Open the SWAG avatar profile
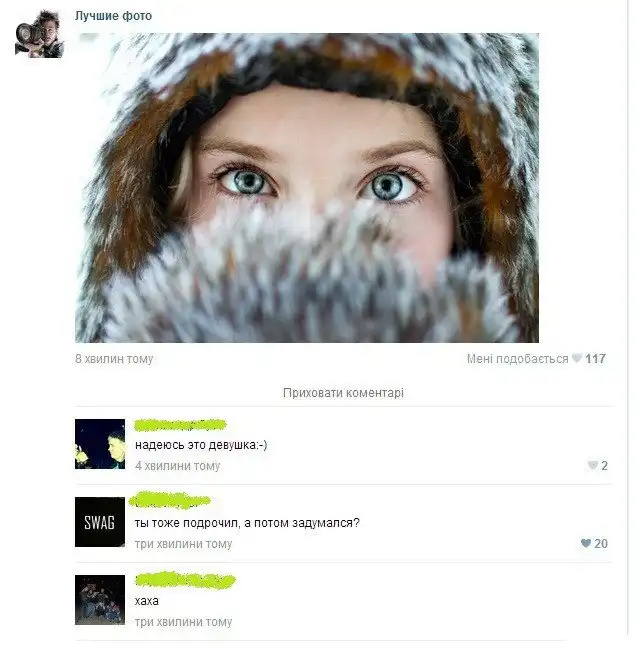The width and height of the screenshot is (638, 649). [100, 522]
